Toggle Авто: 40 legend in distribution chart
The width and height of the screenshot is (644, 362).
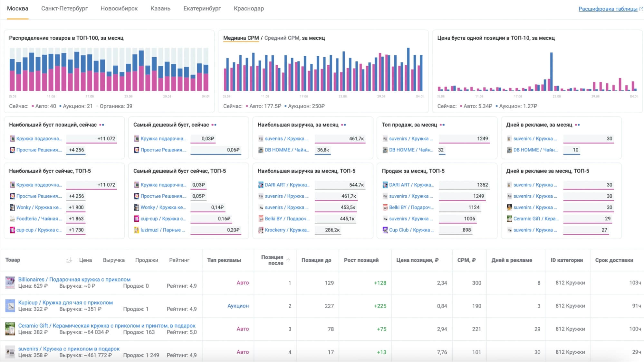[x=44, y=106]
